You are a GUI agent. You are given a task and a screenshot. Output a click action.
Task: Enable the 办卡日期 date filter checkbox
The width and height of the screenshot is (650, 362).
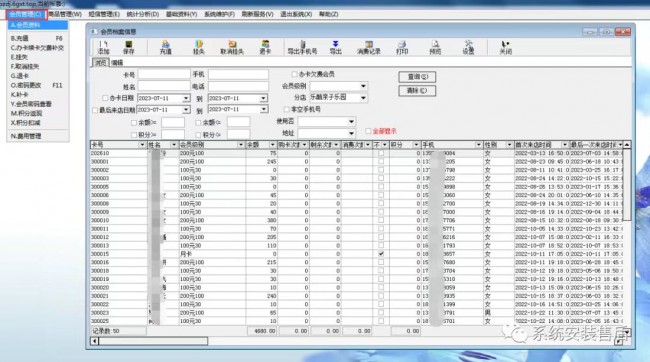point(105,98)
